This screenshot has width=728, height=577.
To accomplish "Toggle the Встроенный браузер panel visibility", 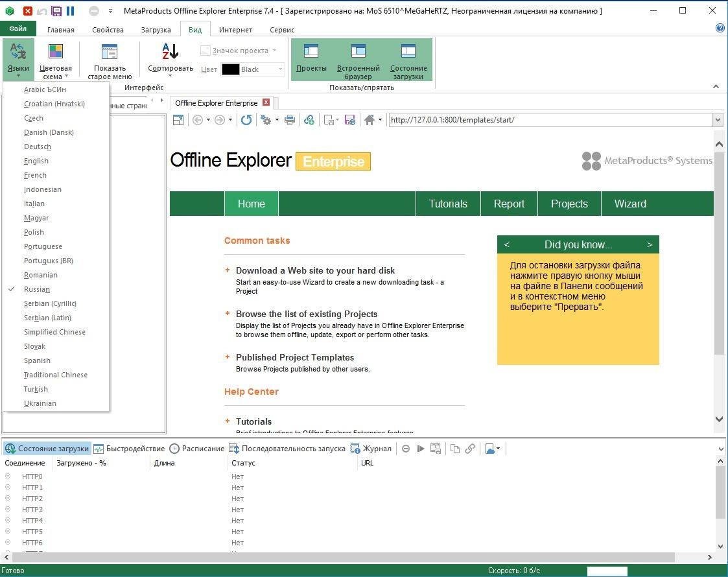I will click(358, 60).
